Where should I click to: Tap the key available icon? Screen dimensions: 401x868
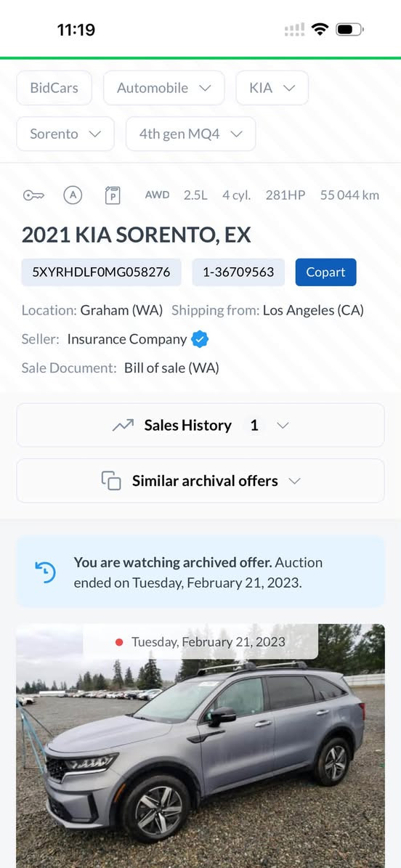[x=33, y=195]
